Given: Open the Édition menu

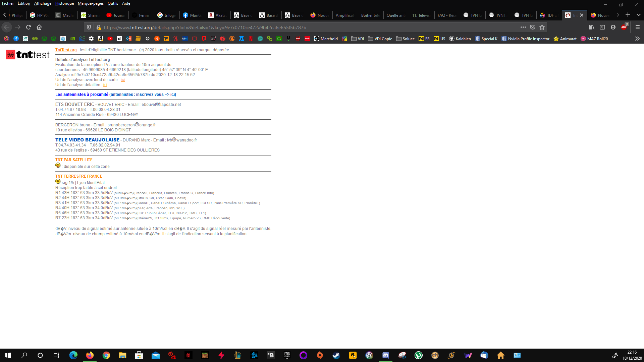Looking at the screenshot, I should [x=24, y=3].
